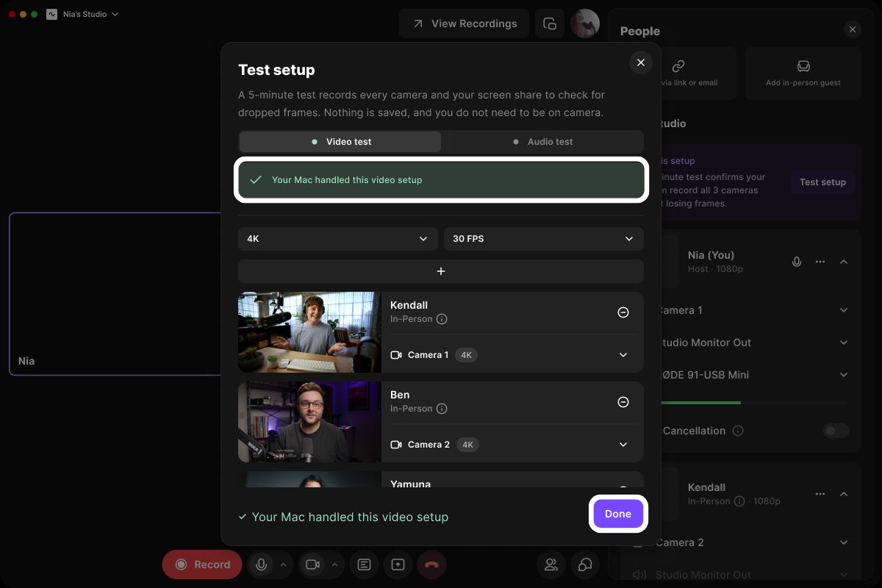Show In-Person info for Ben in Test setup

click(x=442, y=409)
